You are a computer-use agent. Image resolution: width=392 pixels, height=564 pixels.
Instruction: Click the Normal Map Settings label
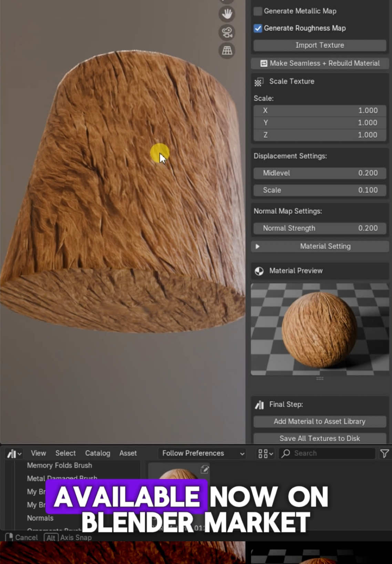(x=288, y=211)
